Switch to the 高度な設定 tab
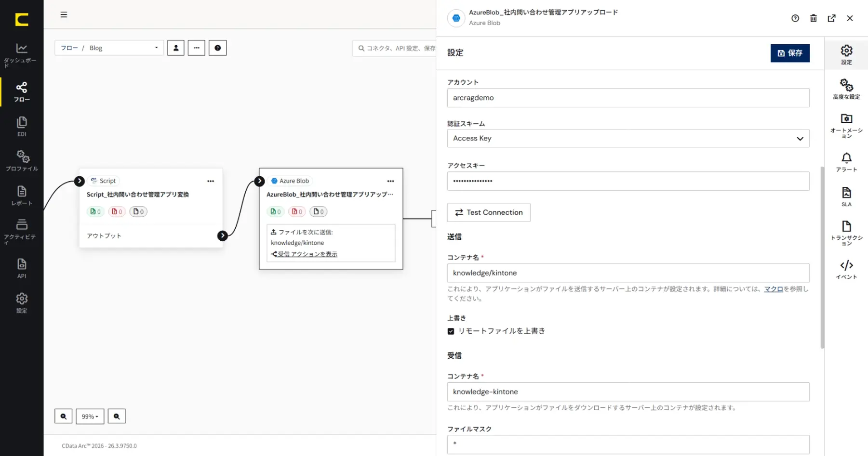The width and height of the screenshot is (868, 456). coord(846,90)
